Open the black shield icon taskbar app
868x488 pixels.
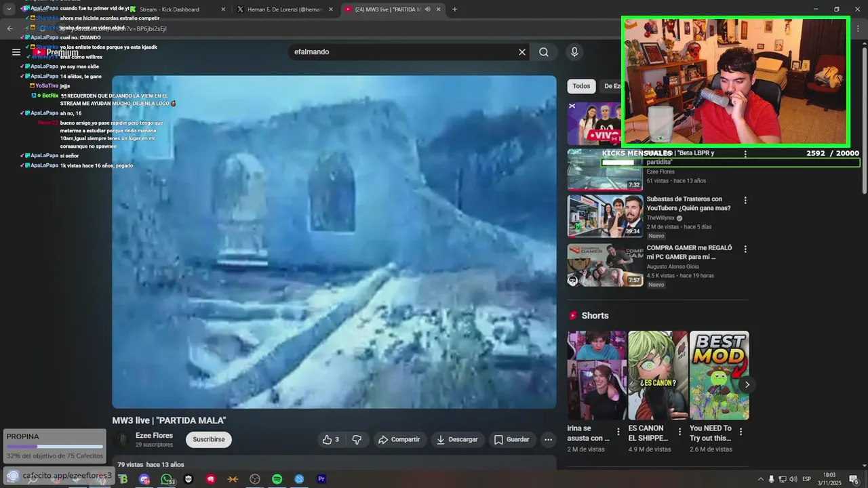pyautogui.click(x=189, y=479)
